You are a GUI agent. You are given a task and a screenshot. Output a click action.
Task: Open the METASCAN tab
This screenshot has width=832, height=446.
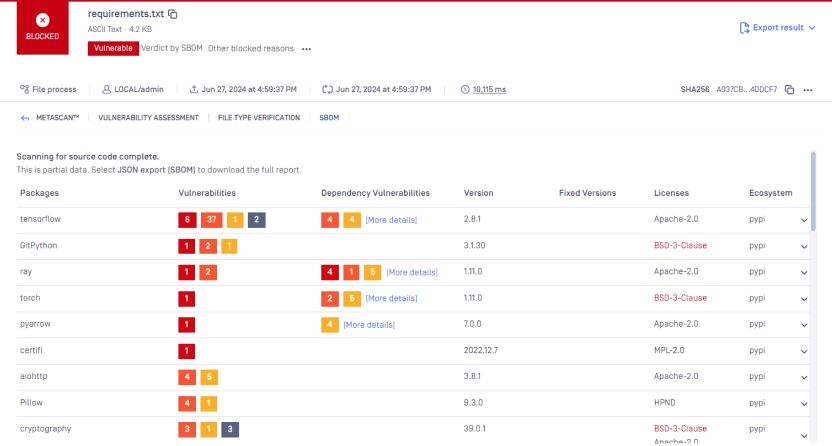[57, 118]
